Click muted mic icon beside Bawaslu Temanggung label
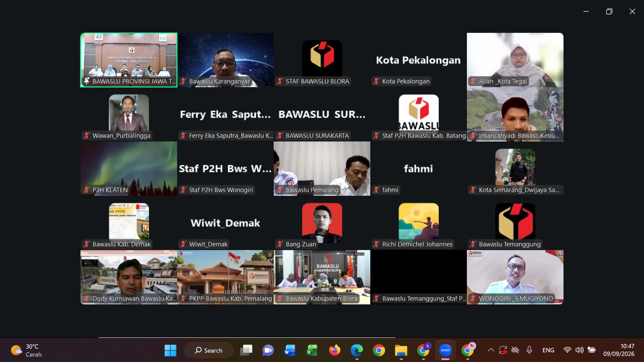 (x=473, y=244)
